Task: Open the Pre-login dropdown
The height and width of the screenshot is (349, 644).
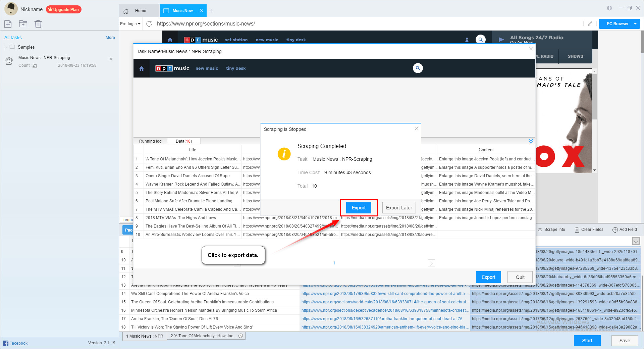Action: tap(130, 24)
